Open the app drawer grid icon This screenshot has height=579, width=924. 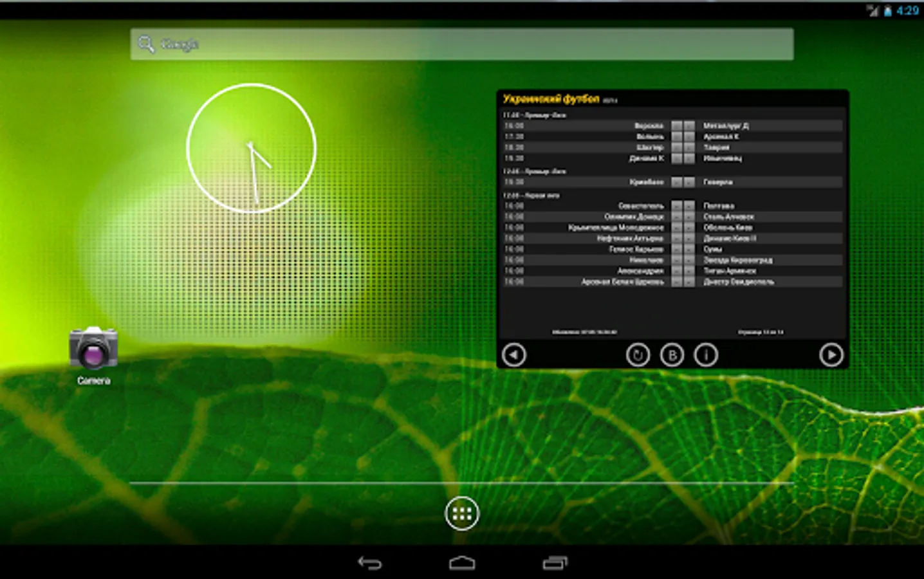(x=461, y=513)
